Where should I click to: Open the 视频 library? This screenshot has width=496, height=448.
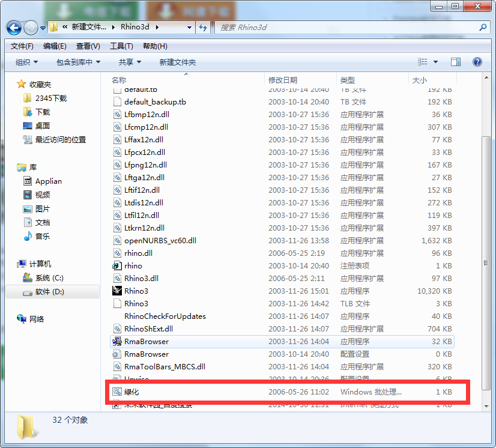pyautogui.click(x=43, y=195)
